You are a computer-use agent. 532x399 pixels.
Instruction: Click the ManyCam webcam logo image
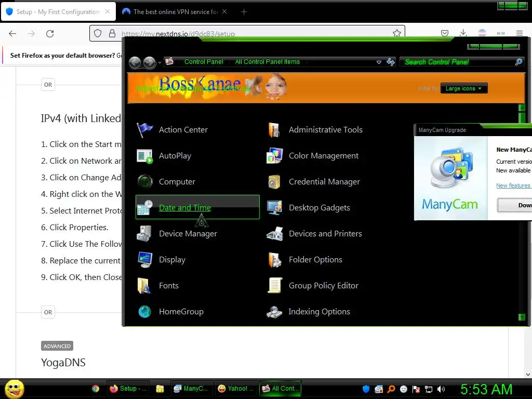451,168
